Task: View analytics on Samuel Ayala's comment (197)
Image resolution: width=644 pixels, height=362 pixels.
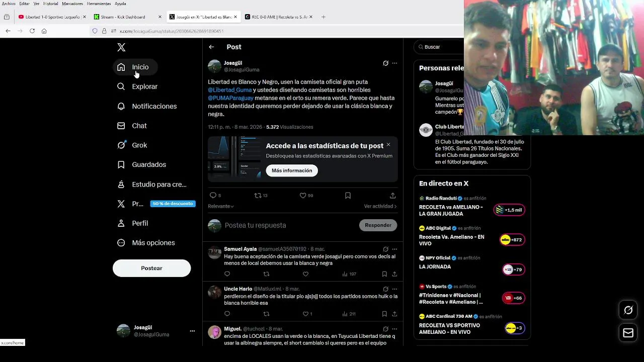Action: click(x=349, y=274)
